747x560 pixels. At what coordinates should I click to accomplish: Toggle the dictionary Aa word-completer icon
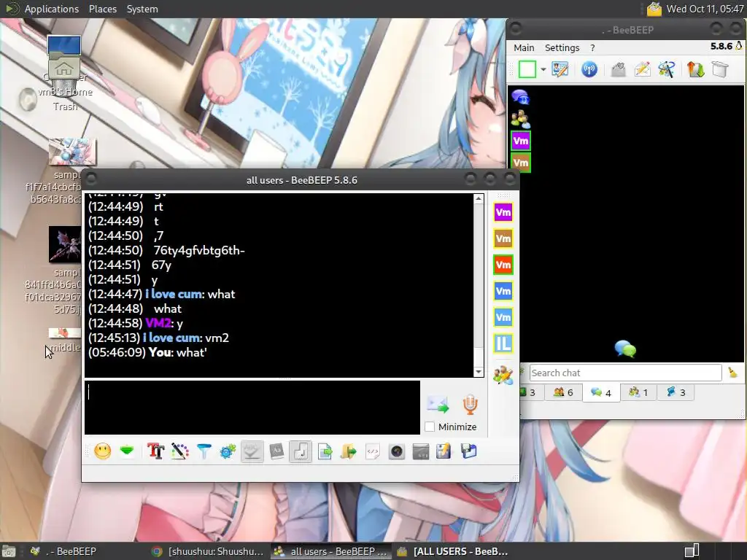(x=276, y=451)
